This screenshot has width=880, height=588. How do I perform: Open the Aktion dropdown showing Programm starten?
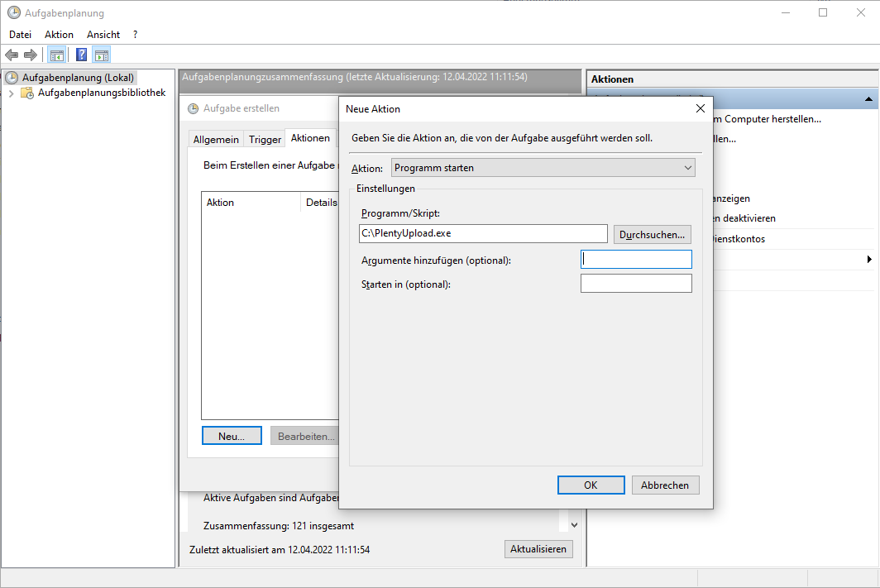pos(543,168)
